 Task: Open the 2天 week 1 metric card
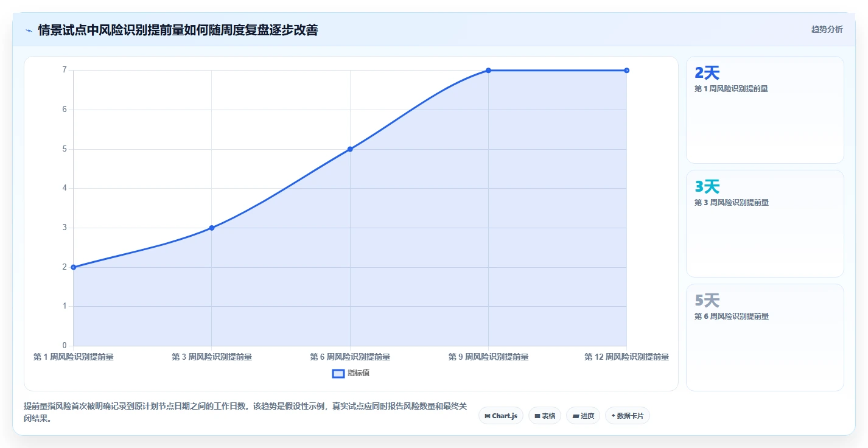tap(765, 110)
